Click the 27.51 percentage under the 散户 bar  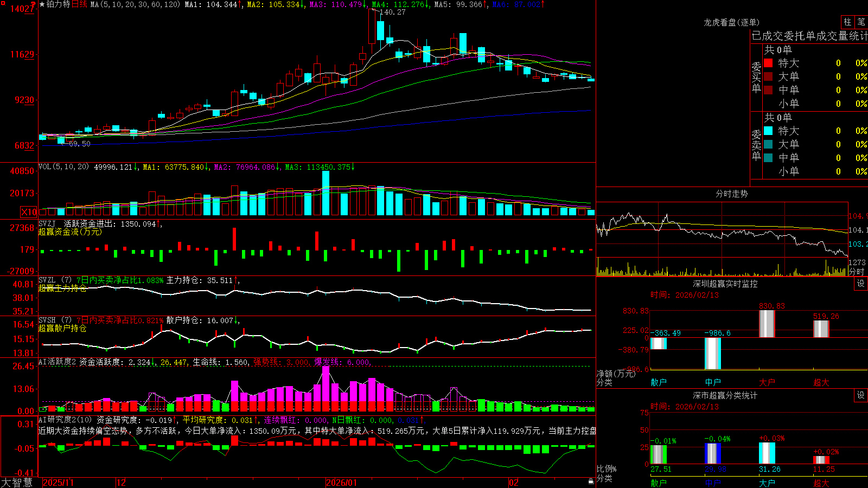[661, 469]
